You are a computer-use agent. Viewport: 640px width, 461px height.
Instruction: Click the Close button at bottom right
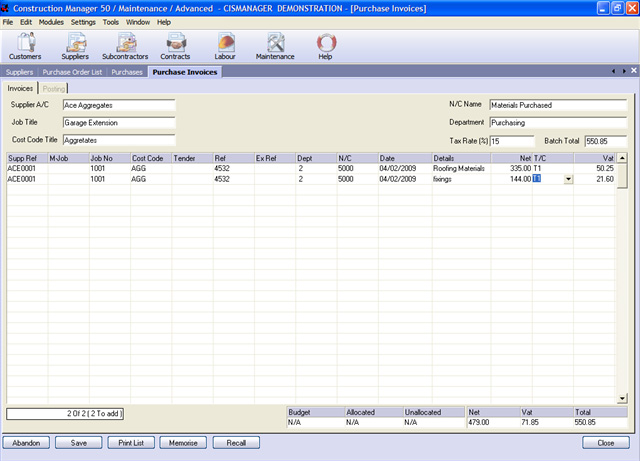click(x=606, y=443)
